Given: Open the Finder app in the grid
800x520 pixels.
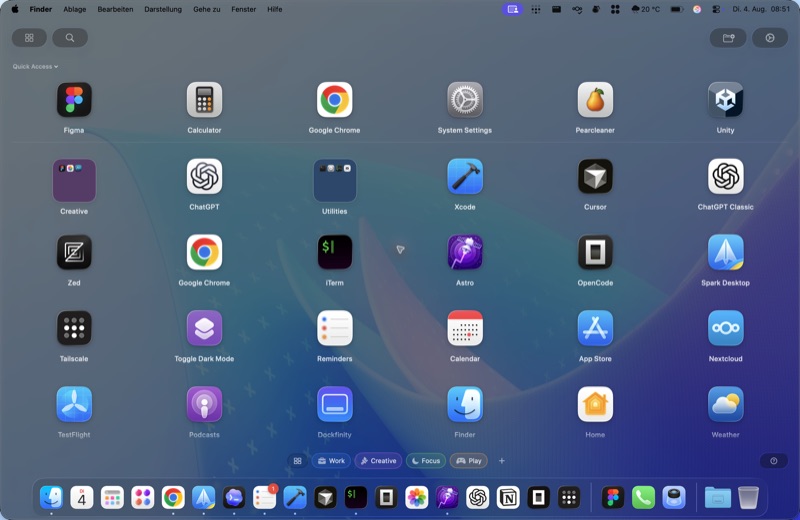Looking at the screenshot, I should pyautogui.click(x=465, y=404).
